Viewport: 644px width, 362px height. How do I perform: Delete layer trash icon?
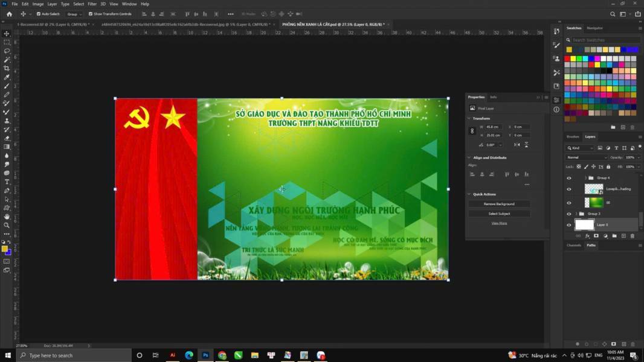[x=633, y=236]
